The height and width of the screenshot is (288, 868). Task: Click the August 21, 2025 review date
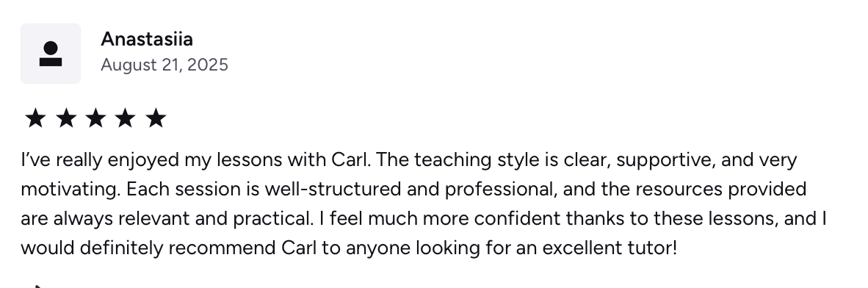(164, 65)
